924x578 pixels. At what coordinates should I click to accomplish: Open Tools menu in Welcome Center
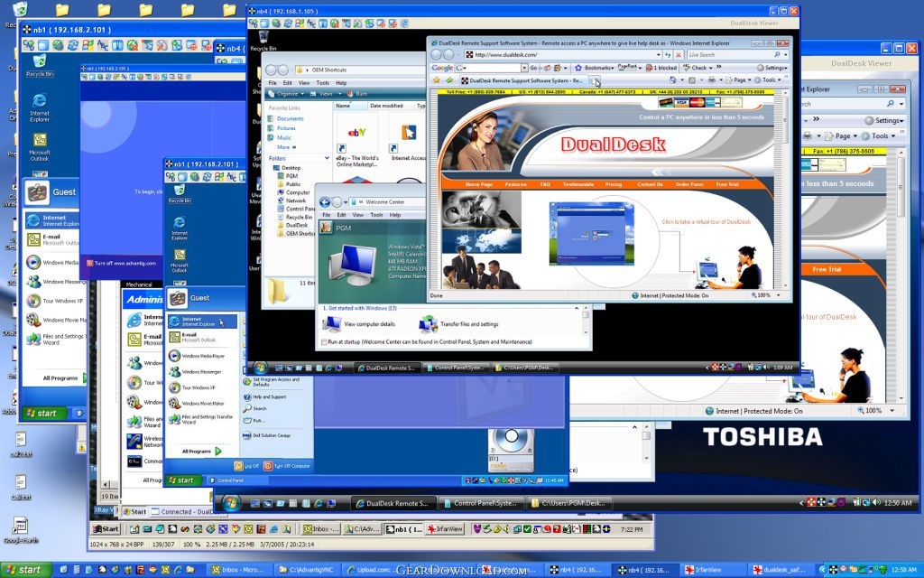point(376,215)
